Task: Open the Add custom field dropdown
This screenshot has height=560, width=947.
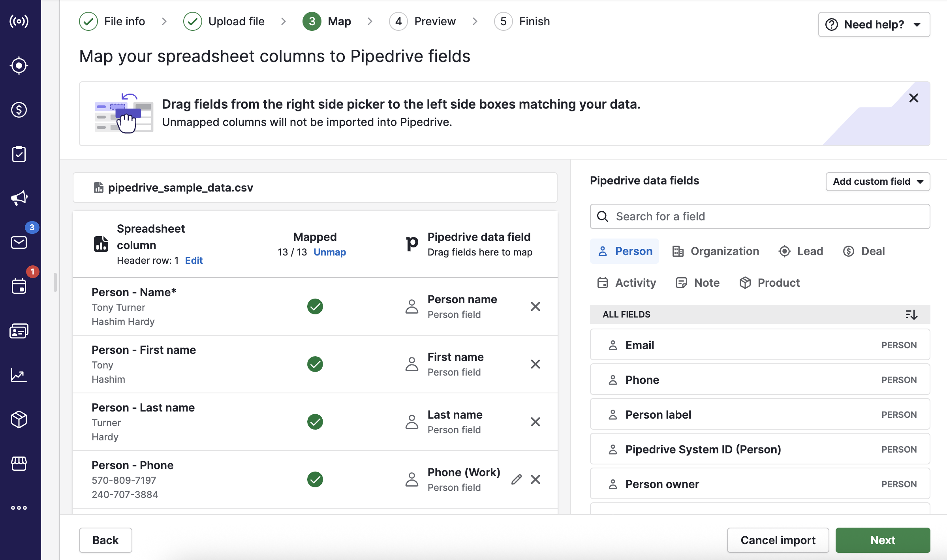Action: pyautogui.click(x=878, y=182)
